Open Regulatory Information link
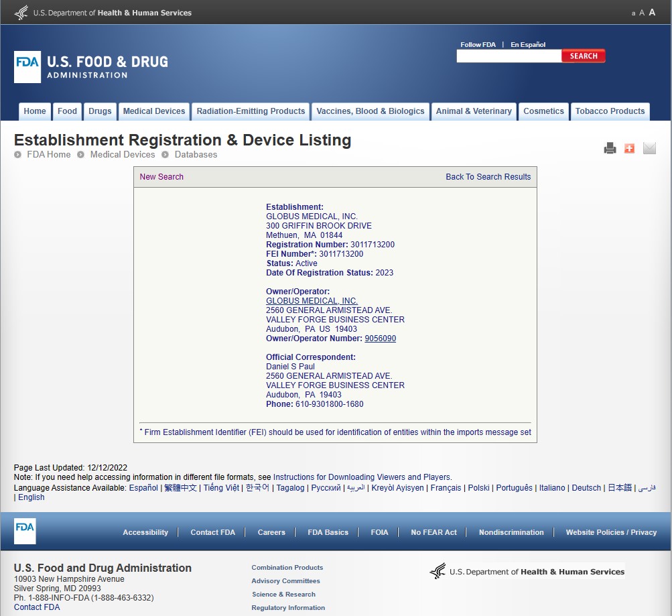 coord(288,607)
